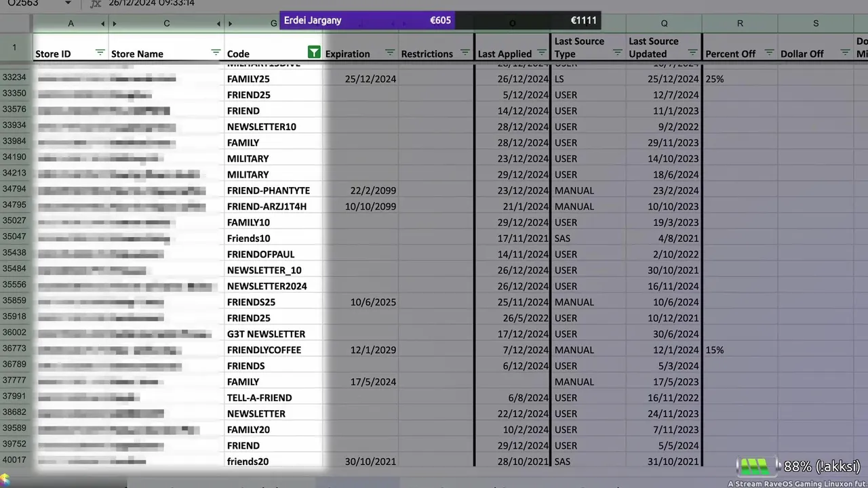Click the Store Name header cell

point(167,47)
